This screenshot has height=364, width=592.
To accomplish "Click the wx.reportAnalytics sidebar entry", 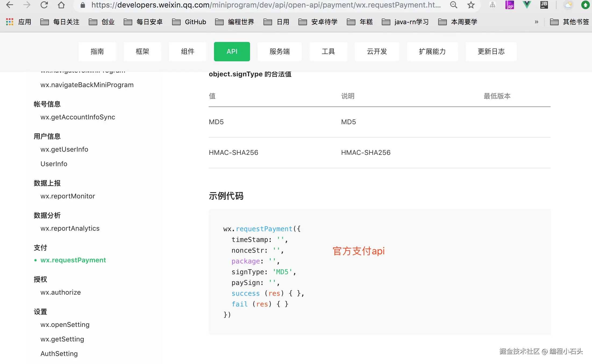I will click(70, 228).
